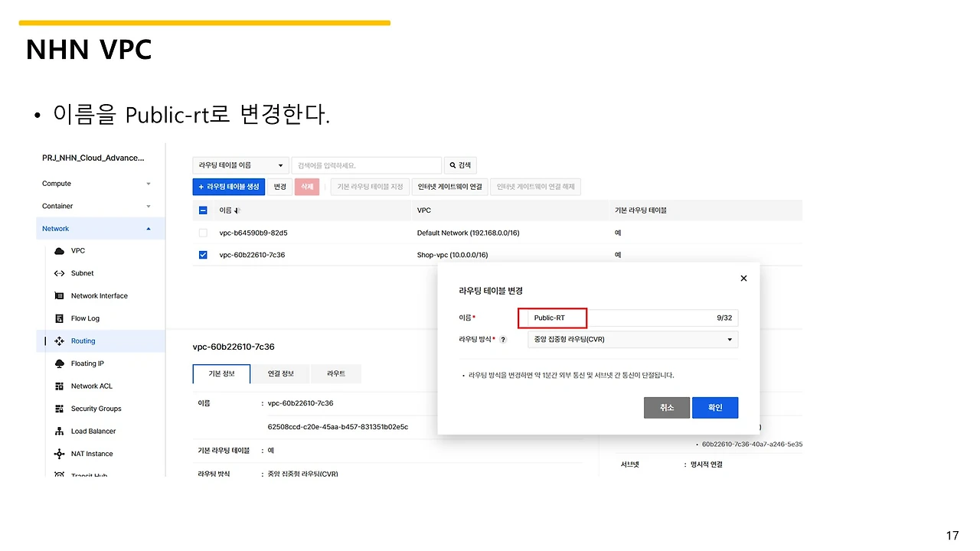This screenshot has width=980, height=551.
Task: Click the Security Groups icon
Action: [59, 409]
